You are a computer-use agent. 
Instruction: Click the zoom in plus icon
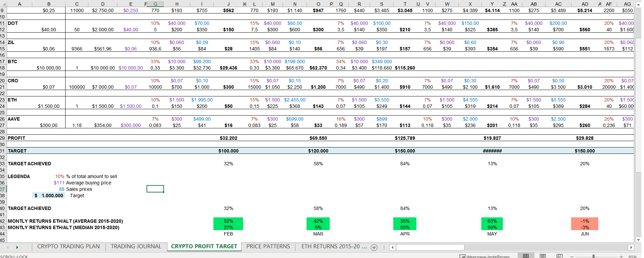(621, 257)
